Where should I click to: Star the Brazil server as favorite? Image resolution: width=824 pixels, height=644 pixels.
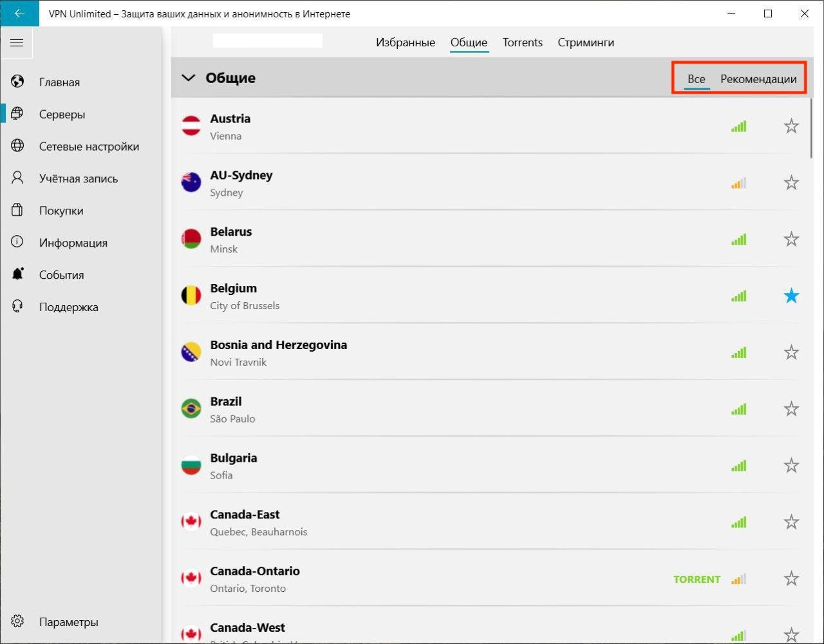791,410
